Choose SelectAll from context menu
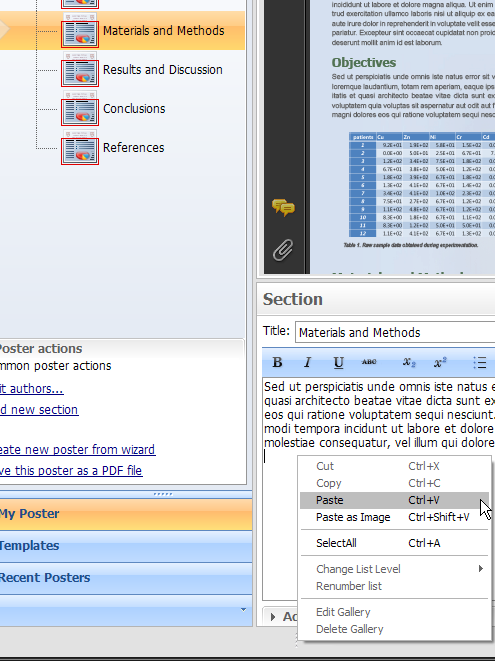The width and height of the screenshot is (495, 661). [394, 543]
